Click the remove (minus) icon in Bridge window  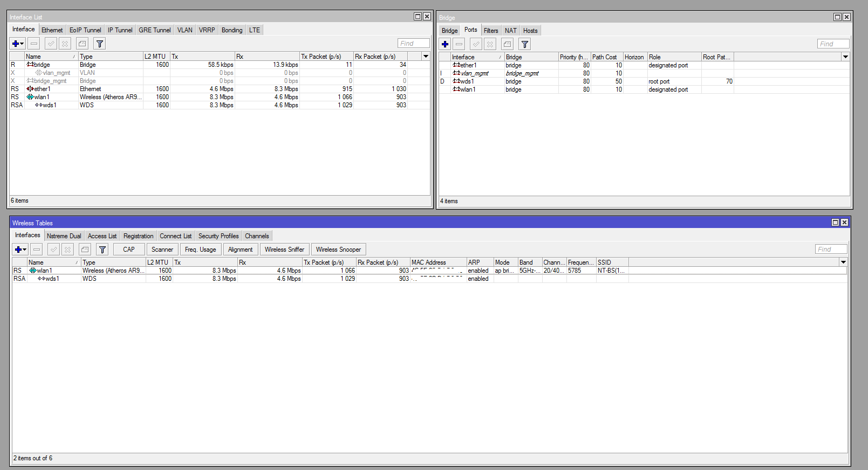459,44
